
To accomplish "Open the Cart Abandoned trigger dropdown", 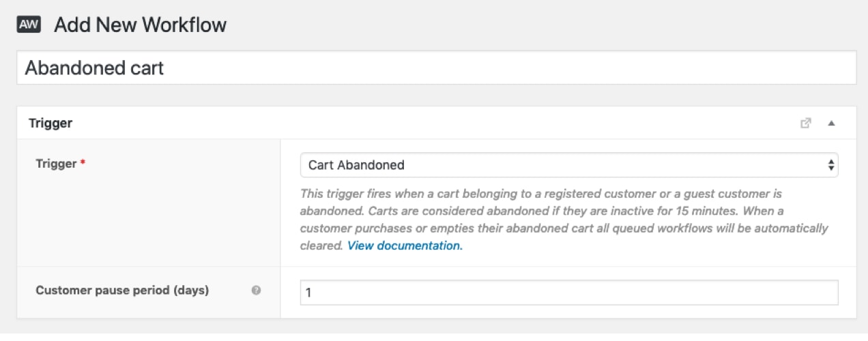I will [x=569, y=165].
